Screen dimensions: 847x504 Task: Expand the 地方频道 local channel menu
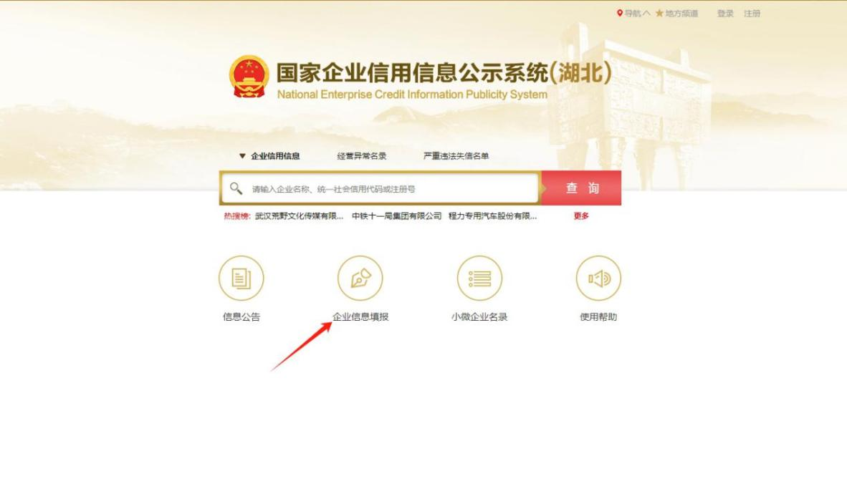coord(681,14)
